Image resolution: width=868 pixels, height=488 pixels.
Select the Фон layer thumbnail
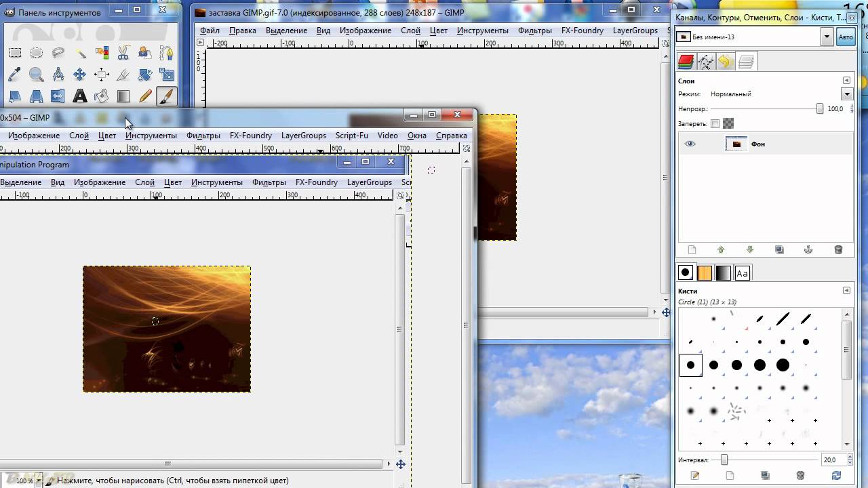tap(736, 144)
